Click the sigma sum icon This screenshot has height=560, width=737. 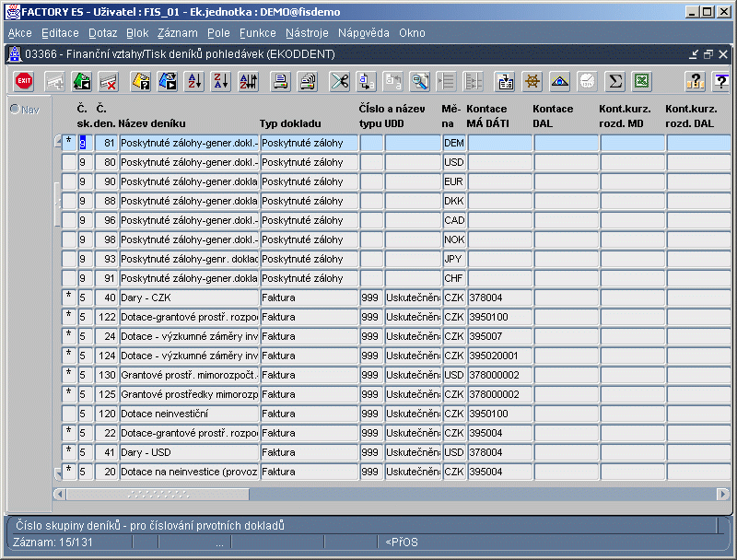614,81
